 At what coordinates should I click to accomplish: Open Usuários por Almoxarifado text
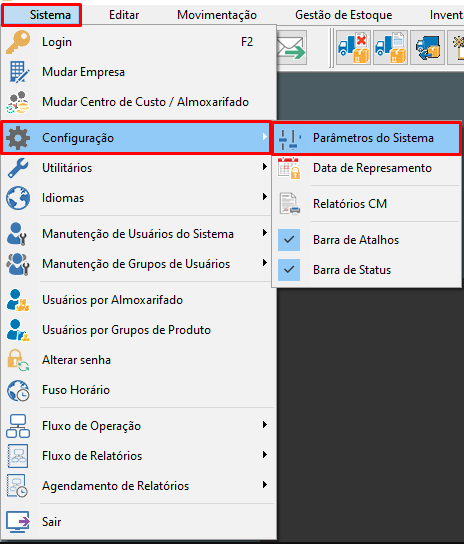(x=112, y=300)
